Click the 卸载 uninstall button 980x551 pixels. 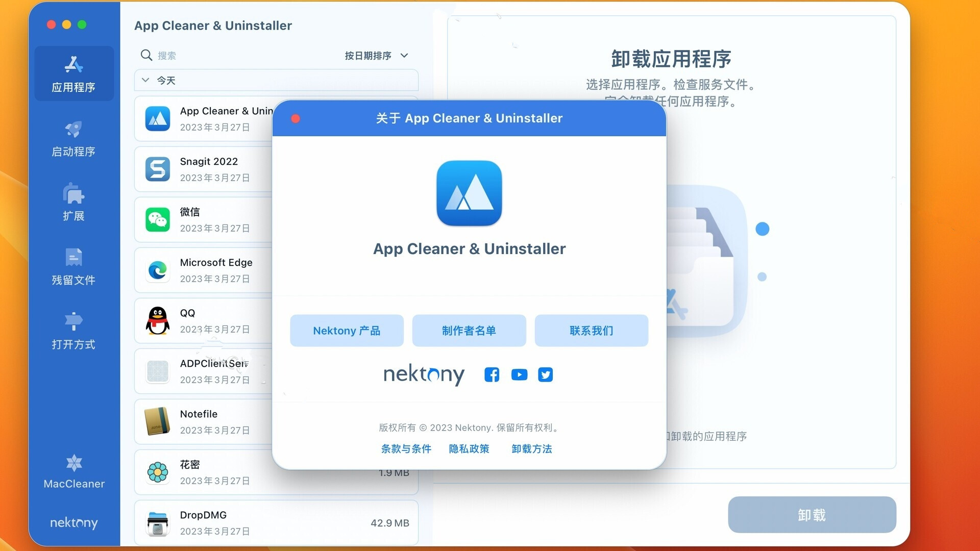point(812,515)
